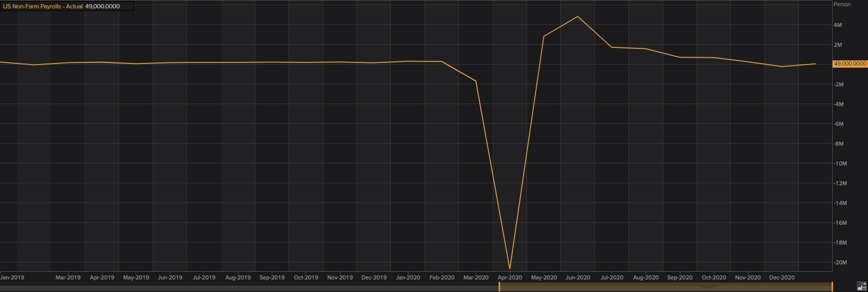
Task: Click the -20M value axis label
Action: coord(840,262)
